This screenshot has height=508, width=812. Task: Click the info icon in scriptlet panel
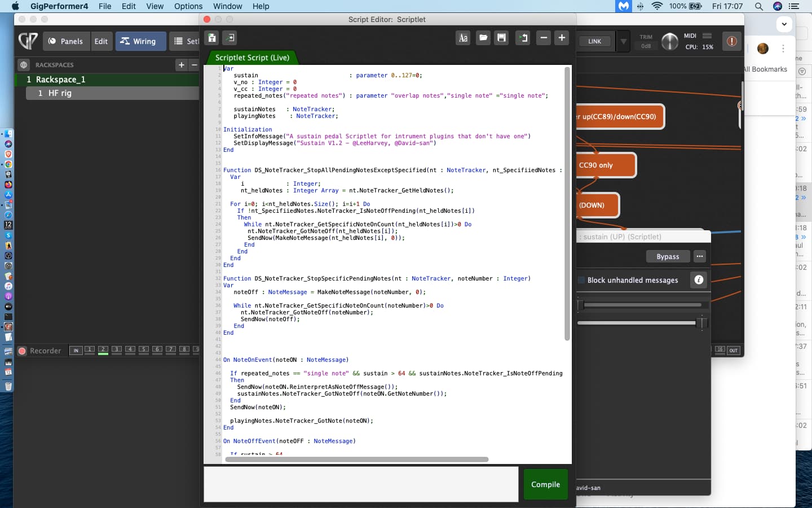tap(699, 280)
